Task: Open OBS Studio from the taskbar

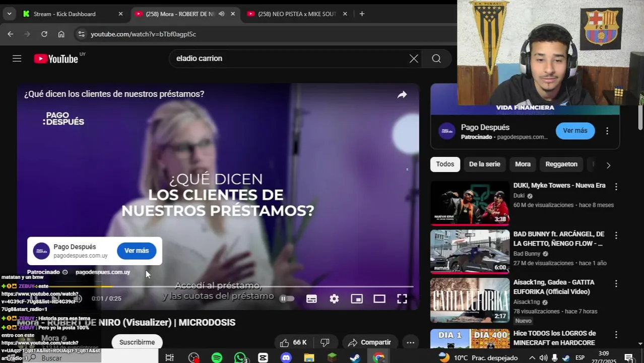Action: [x=194, y=357]
